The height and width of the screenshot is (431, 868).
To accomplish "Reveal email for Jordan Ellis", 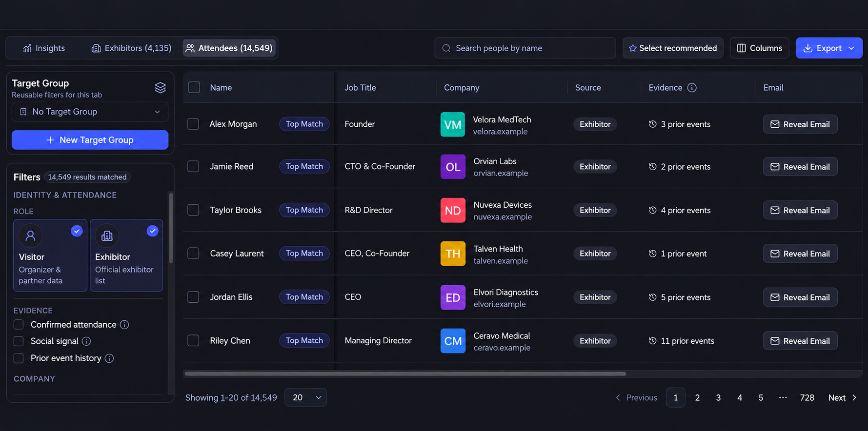I will coord(800,297).
